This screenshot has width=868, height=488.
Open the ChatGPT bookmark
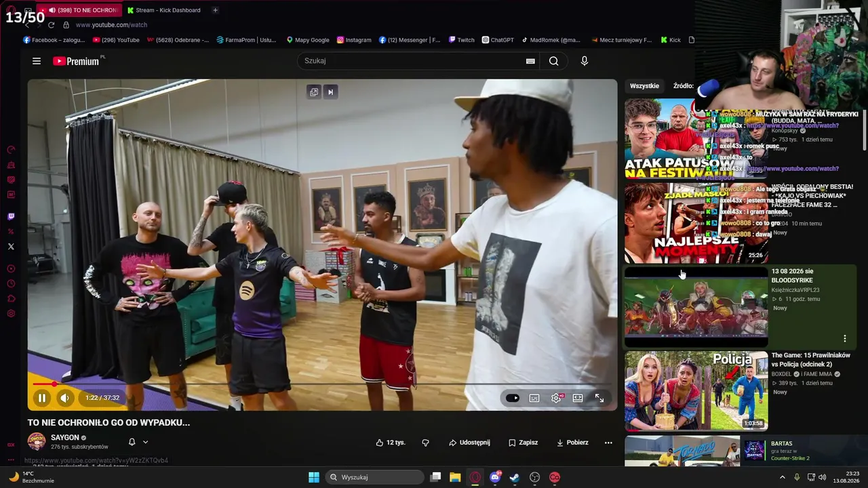pos(498,40)
